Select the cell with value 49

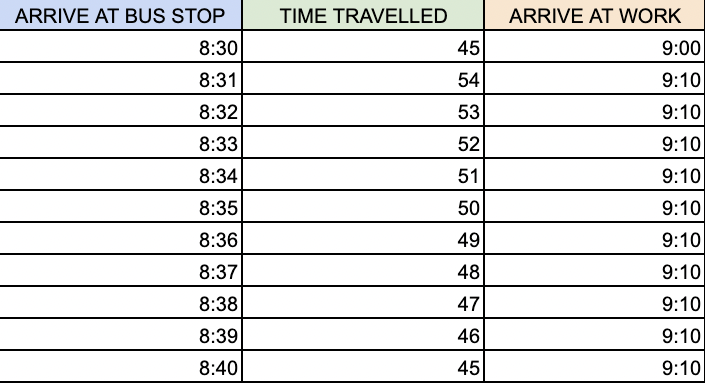click(x=363, y=238)
